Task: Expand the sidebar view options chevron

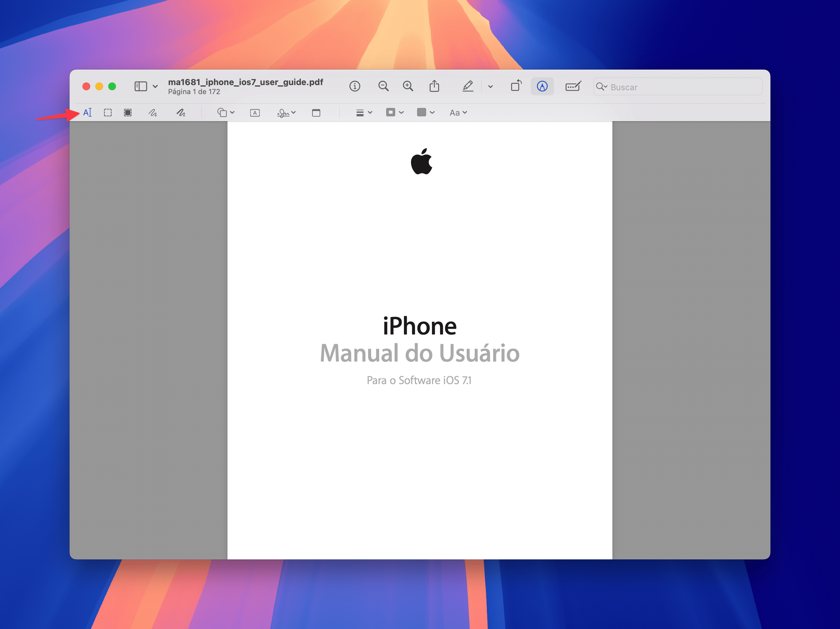Action: [155, 87]
